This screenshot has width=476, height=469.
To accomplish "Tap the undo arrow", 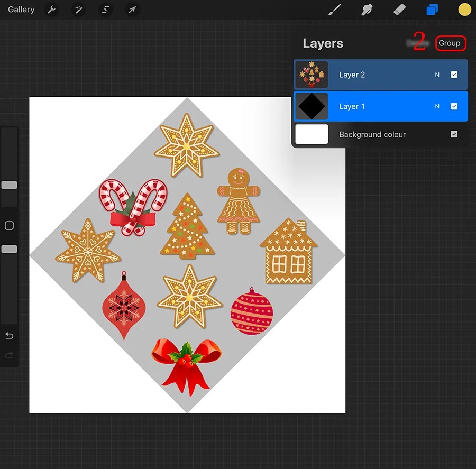I will click(9, 335).
